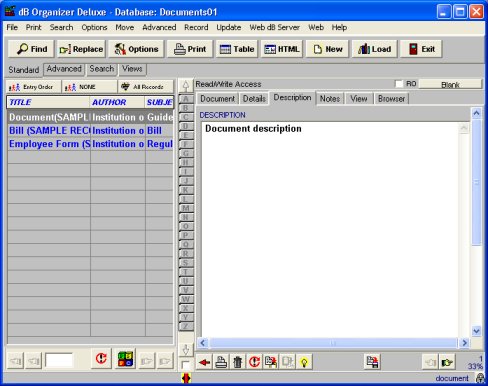The width and height of the screenshot is (488, 386).
Task: Click into the Document description text area
Action: click(x=330, y=230)
